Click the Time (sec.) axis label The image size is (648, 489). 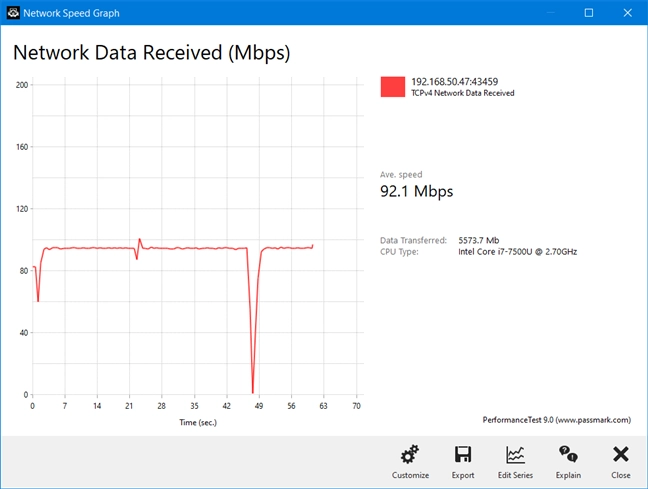click(x=198, y=422)
